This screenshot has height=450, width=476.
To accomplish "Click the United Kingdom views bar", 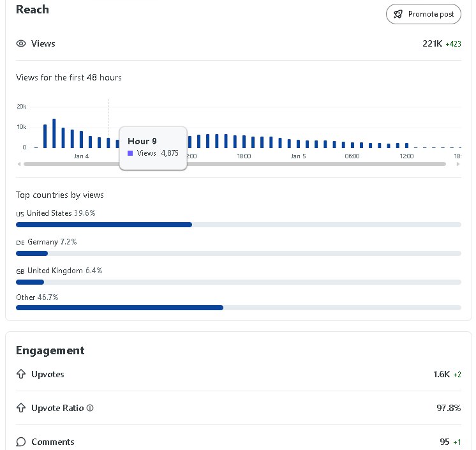I will pyautogui.click(x=30, y=282).
